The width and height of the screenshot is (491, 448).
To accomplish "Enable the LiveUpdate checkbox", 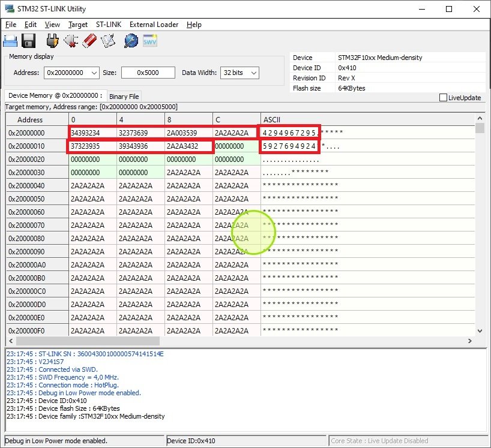I will (443, 98).
